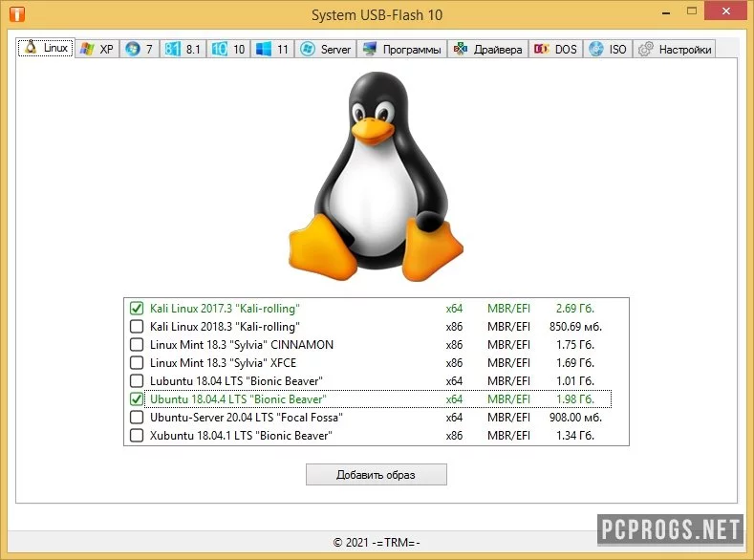The image size is (754, 560).
Task: Tick Ubuntu-Server 20.04 LTS checkbox
Action: tap(137, 417)
